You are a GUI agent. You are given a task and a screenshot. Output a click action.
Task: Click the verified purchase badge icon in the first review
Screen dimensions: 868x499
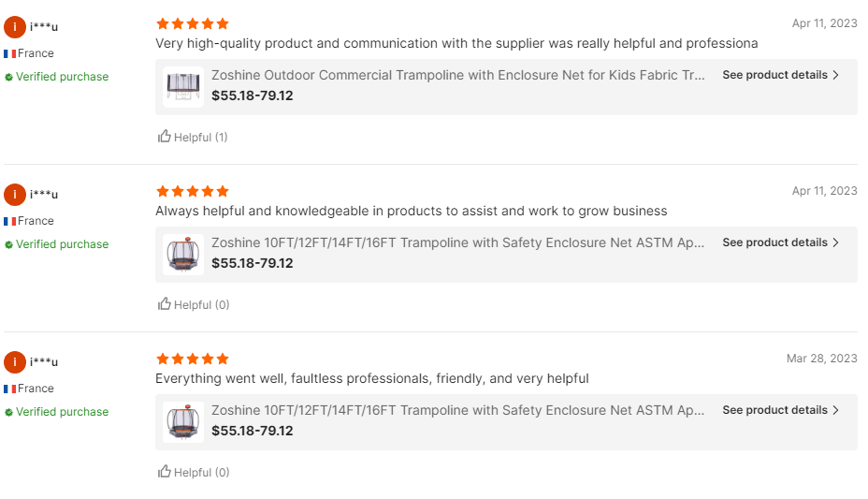pos(8,77)
